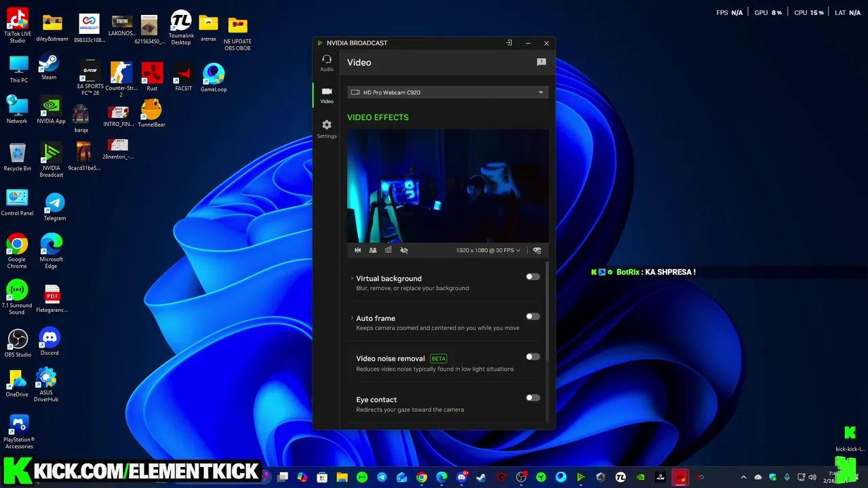The height and width of the screenshot is (488, 868).
Task: Switch on the Eye contact toggle
Action: pos(533,398)
